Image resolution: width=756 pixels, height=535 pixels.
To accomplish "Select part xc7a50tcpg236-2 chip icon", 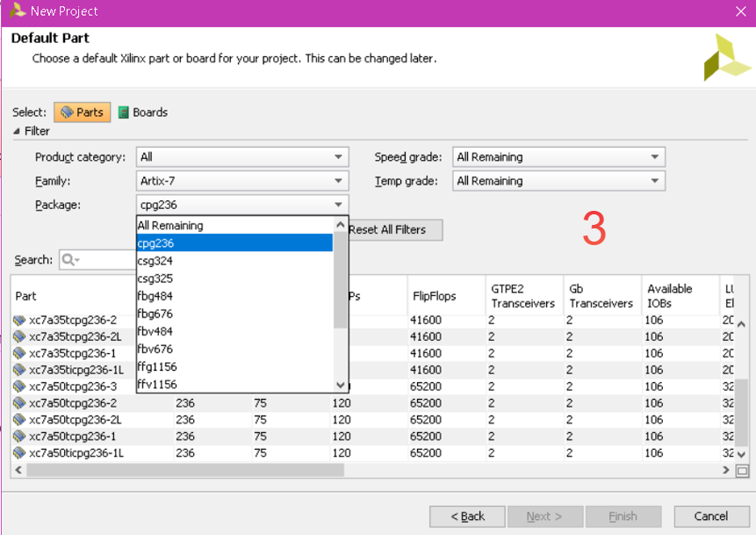I will pos(19,403).
